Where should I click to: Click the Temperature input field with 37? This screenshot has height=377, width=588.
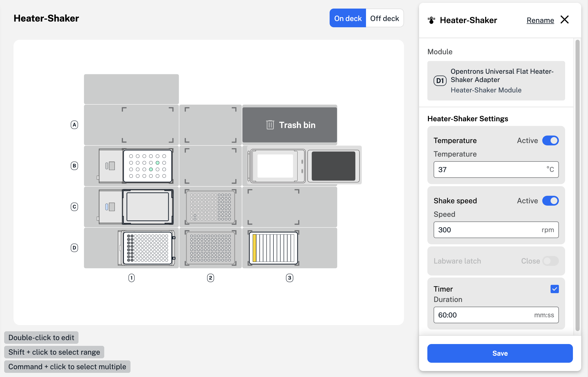point(491,170)
